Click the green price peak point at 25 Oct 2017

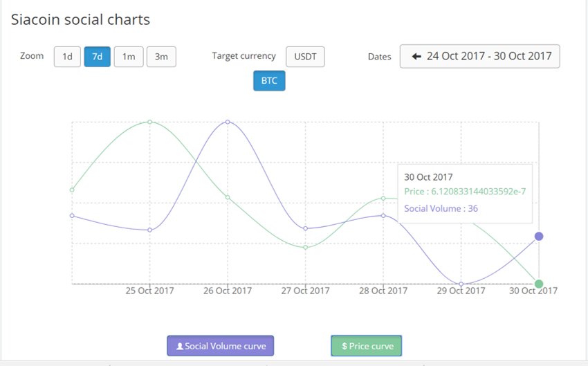150,122
